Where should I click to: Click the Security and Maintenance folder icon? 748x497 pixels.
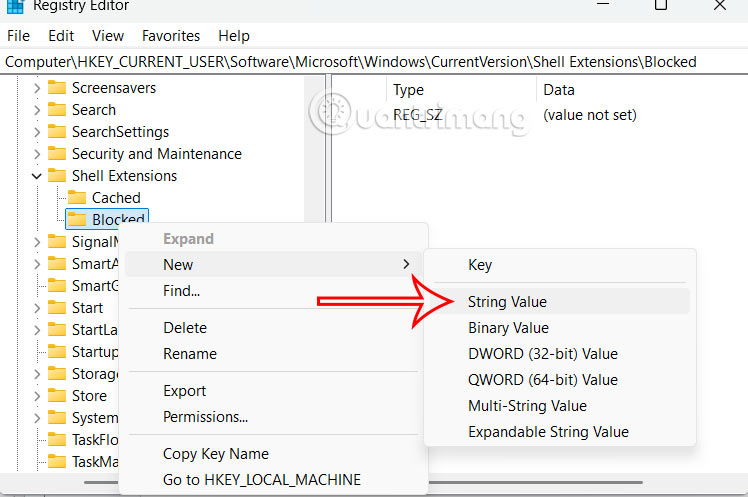[x=57, y=154]
